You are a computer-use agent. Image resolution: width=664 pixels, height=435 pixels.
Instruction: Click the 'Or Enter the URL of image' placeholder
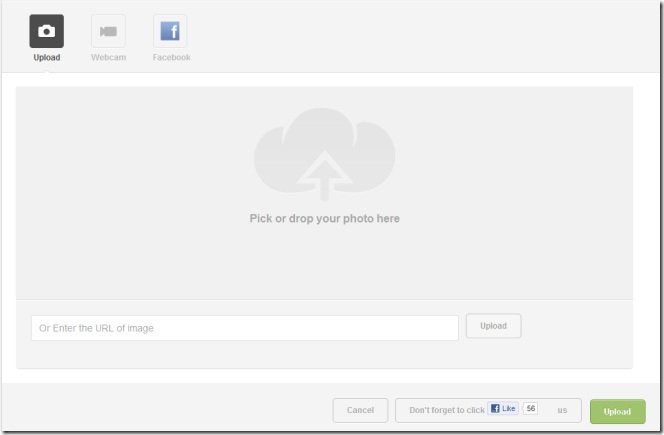click(96, 328)
